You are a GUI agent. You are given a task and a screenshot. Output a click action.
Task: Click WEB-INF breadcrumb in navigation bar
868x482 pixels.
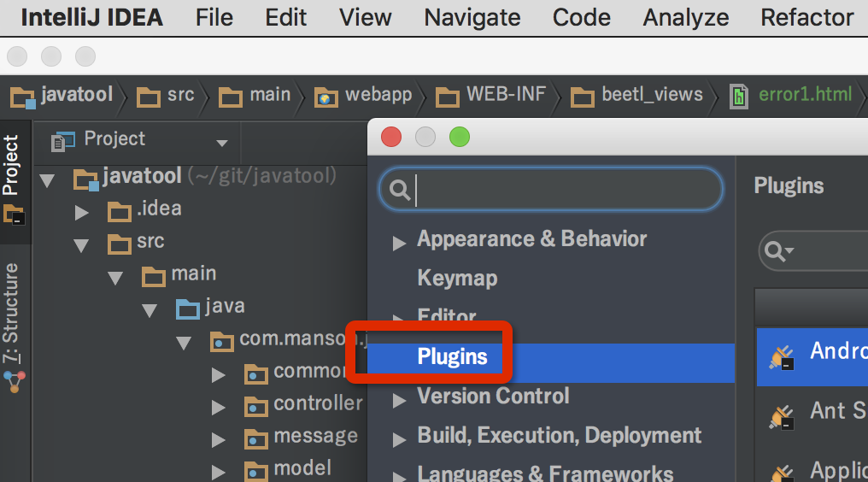[506, 95]
